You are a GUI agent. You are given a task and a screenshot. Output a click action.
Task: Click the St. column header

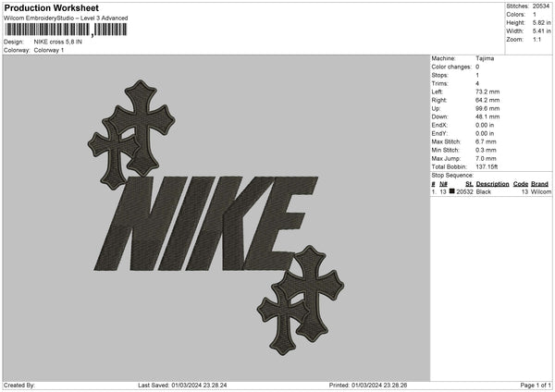tap(469, 184)
